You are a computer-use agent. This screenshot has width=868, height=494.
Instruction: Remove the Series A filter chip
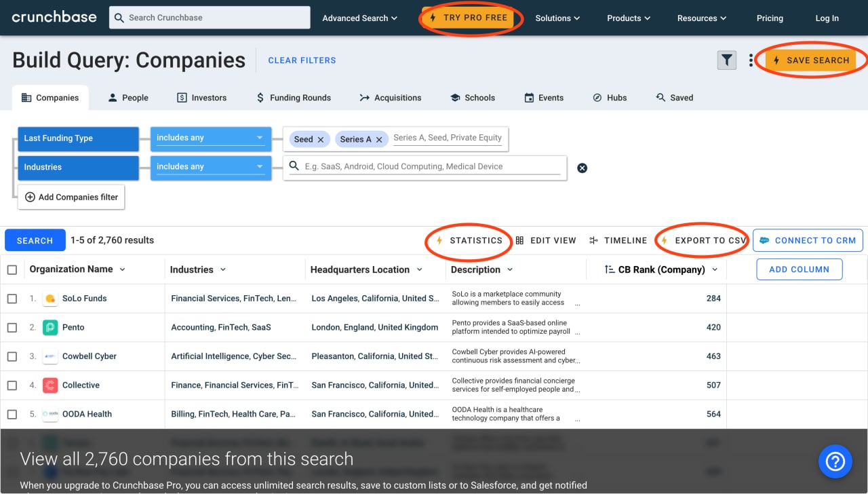pyautogui.click(x=379, y=139)
